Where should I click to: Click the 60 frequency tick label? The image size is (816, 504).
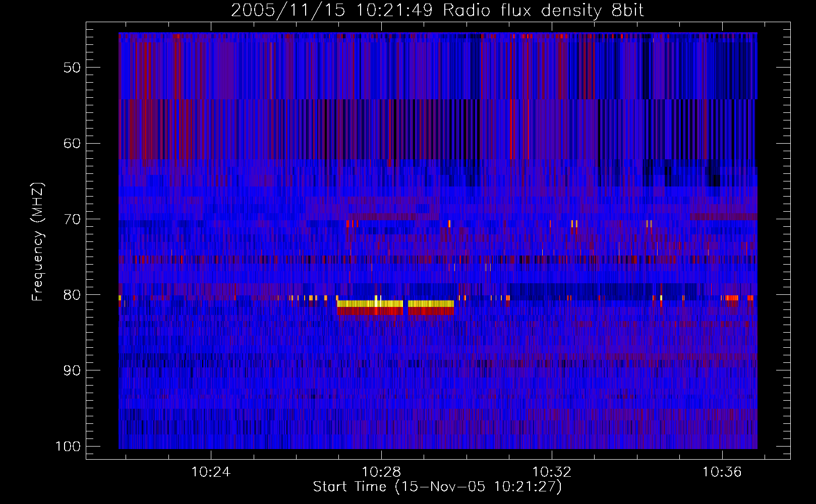coord(72,143)
